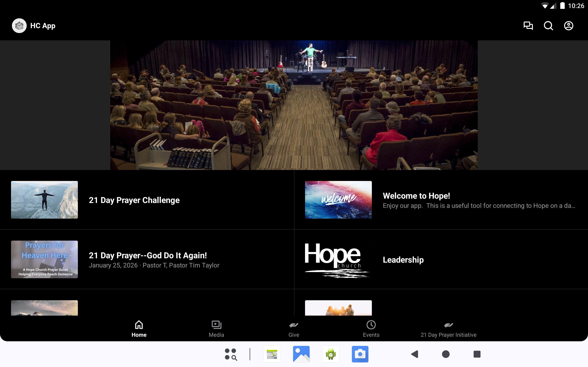Open the user profile icon
588x367 pixels.
tap(568, 26)
